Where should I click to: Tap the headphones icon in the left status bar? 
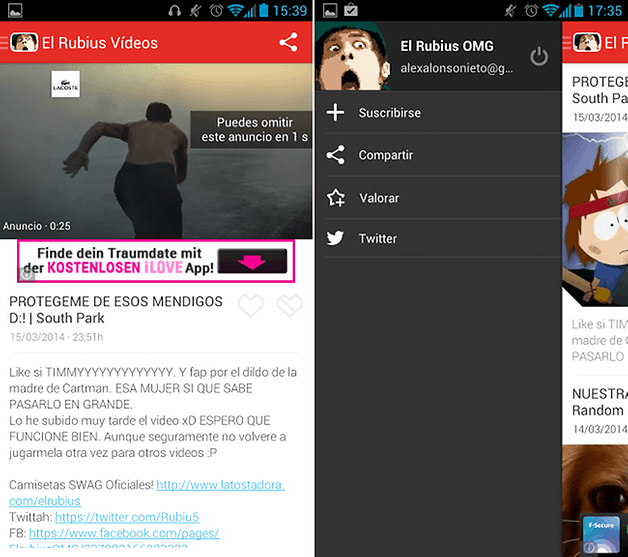[x=174, y=10]
